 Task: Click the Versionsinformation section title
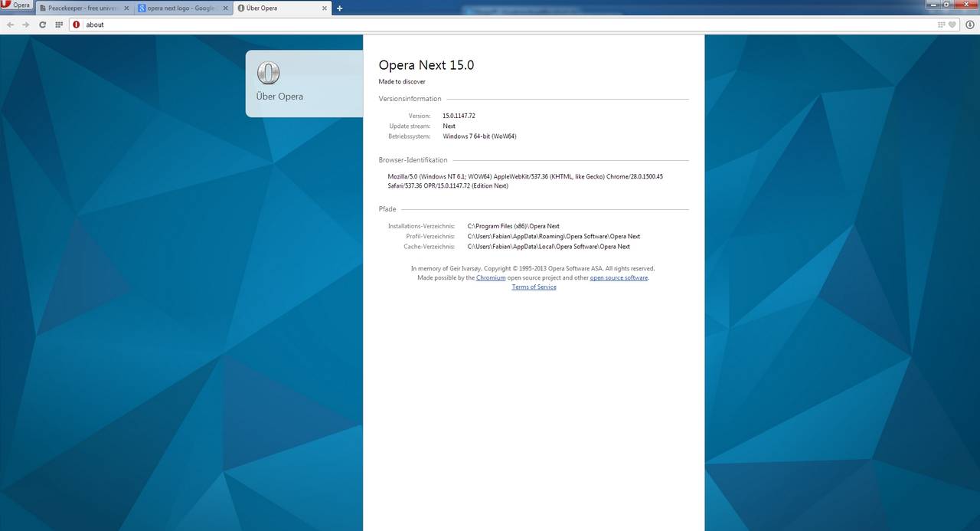(x=410, y=99)
